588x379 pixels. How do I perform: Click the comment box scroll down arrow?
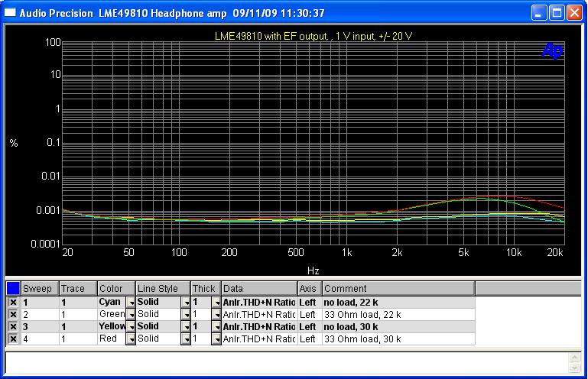click(575, 368)
